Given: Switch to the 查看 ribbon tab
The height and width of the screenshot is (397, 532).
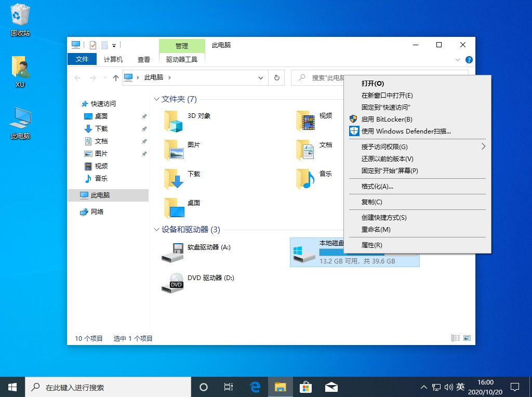Looking at the screenshot, I should (x=143, y=59).
